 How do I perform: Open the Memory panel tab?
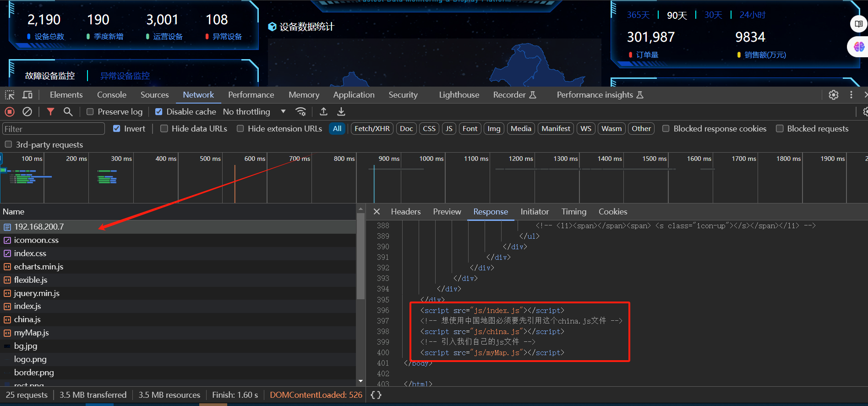(x=304, y=95)
